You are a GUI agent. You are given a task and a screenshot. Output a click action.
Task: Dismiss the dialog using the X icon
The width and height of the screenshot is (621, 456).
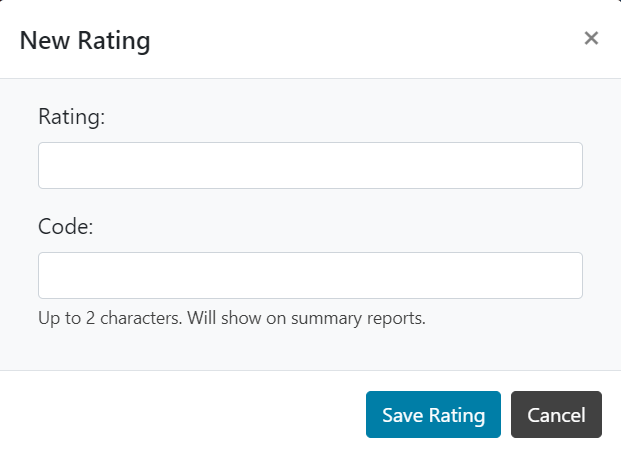(591, 38)
